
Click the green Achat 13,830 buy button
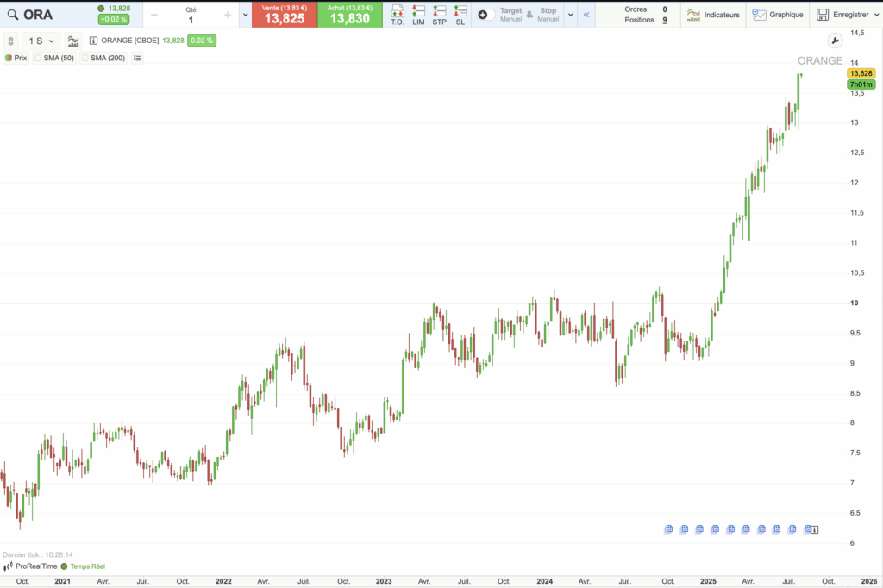pos(350,15)
